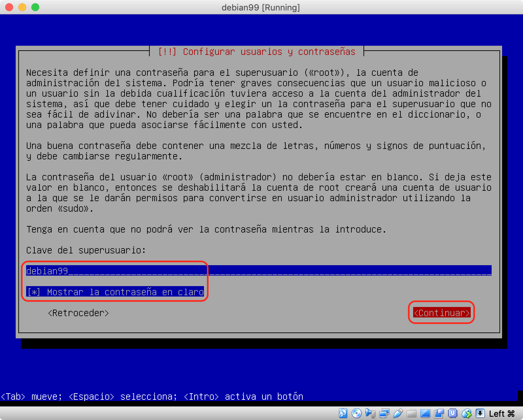The width and height of the screenshot is (523, 420).
Task: Open the keyboard capture arrow icon
Action: [x=480, y=413]
